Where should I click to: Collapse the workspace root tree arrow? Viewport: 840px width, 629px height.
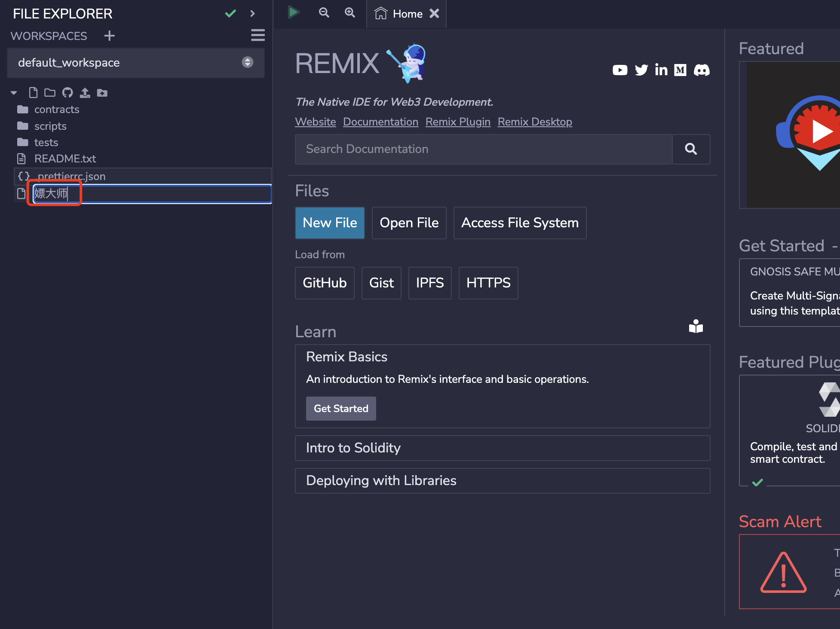pyautogui.click(x=14, y=93)
